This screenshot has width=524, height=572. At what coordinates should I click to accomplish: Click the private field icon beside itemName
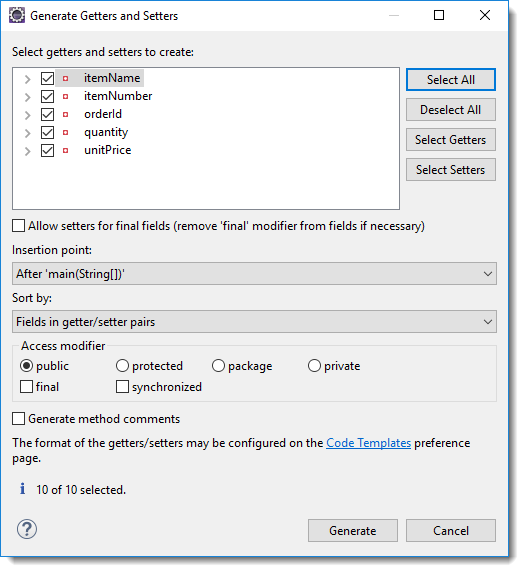click(x=65, y=78)
